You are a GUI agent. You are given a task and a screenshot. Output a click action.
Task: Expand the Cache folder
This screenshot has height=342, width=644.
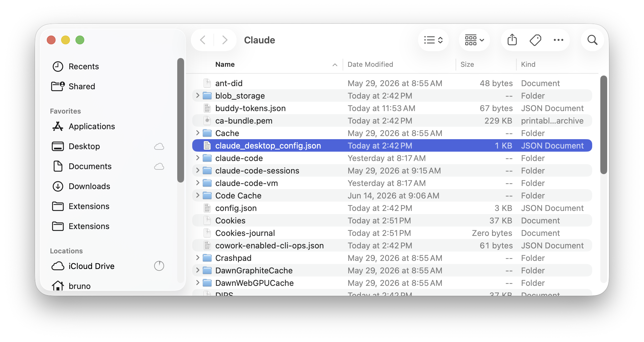198,133
